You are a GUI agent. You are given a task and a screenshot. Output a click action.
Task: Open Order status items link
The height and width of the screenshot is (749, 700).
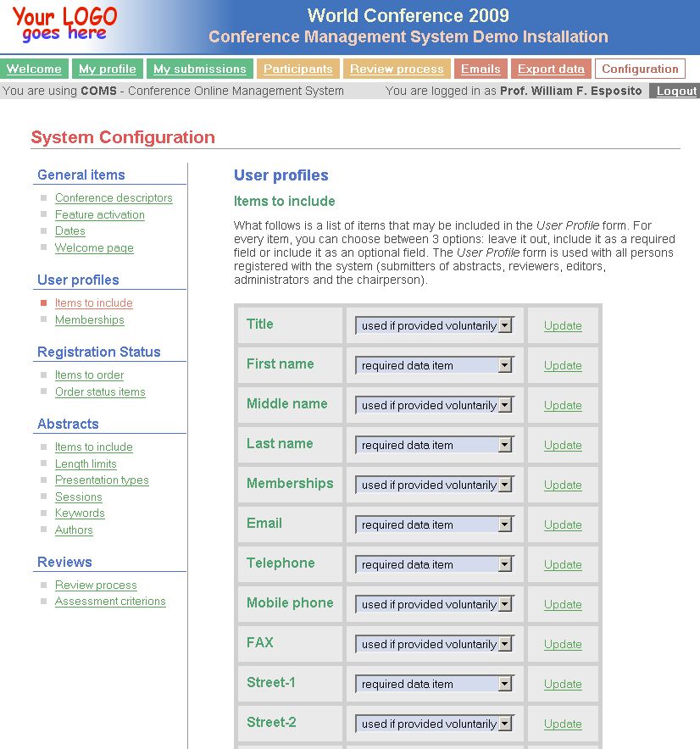coord(100,391)
